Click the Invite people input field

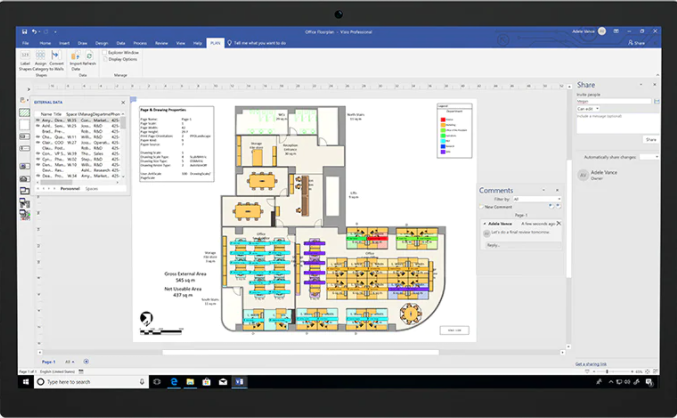click(614, 101)
